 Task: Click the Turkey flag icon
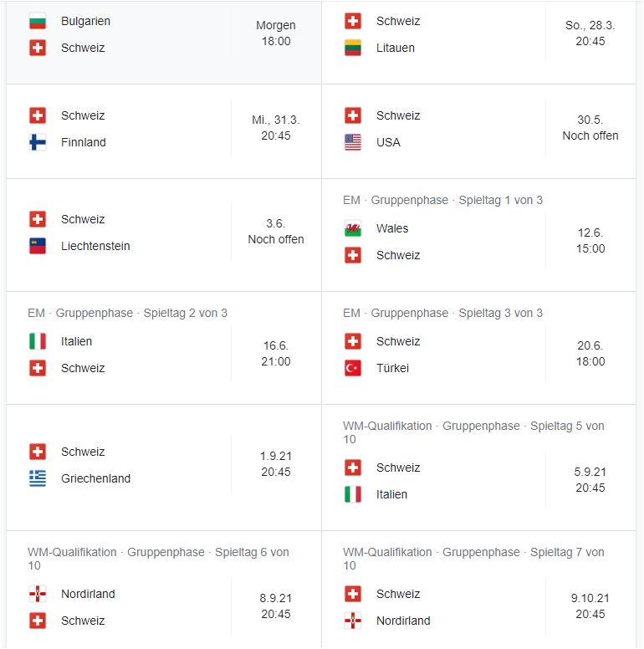point(353,368)
